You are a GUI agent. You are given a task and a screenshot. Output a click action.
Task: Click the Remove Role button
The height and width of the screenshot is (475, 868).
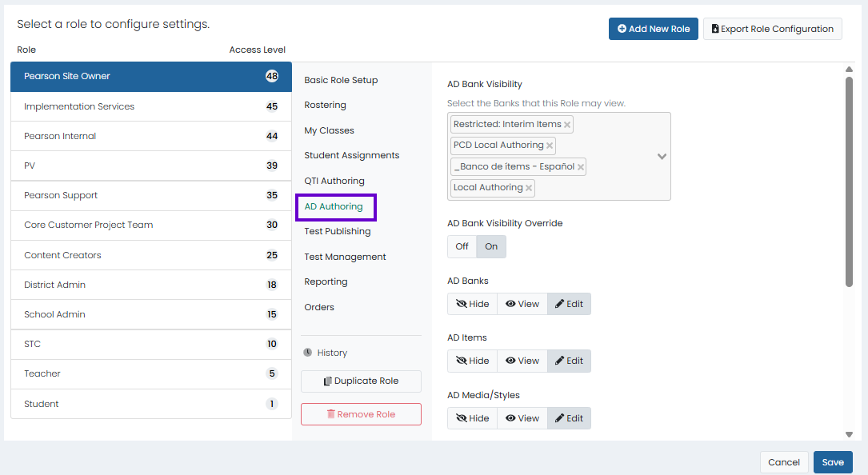361,414
